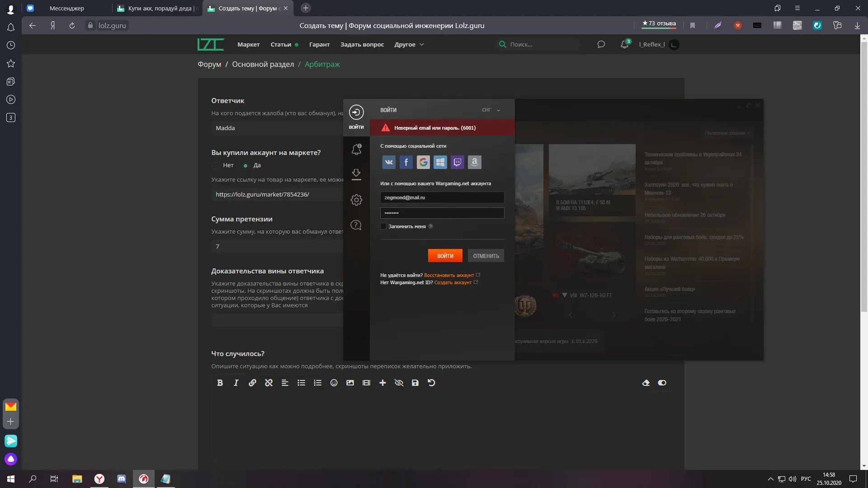Switch to 'Купи акк, порадуй деда' tab
The height and width of the screenshot is (488, 868).
(157, 8)
